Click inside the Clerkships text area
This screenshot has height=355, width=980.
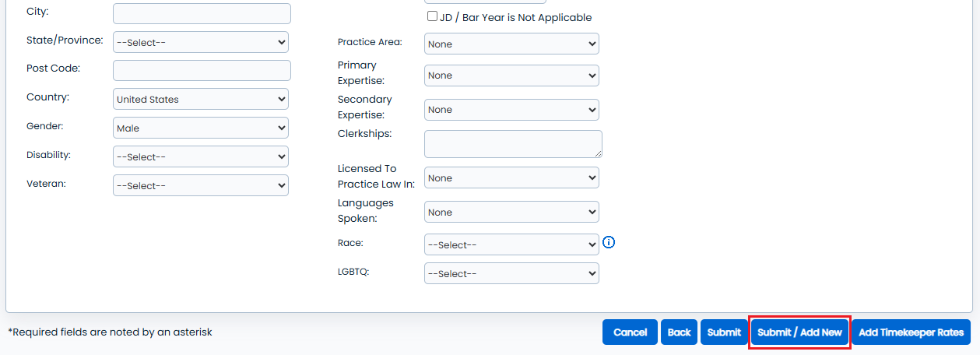pyautogui.click(x=513, y=143)
